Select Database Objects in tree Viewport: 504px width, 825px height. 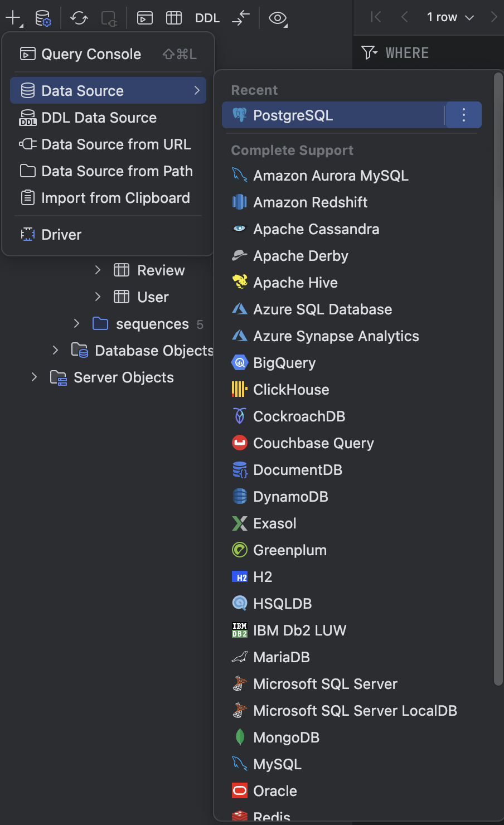pos(154,351)
